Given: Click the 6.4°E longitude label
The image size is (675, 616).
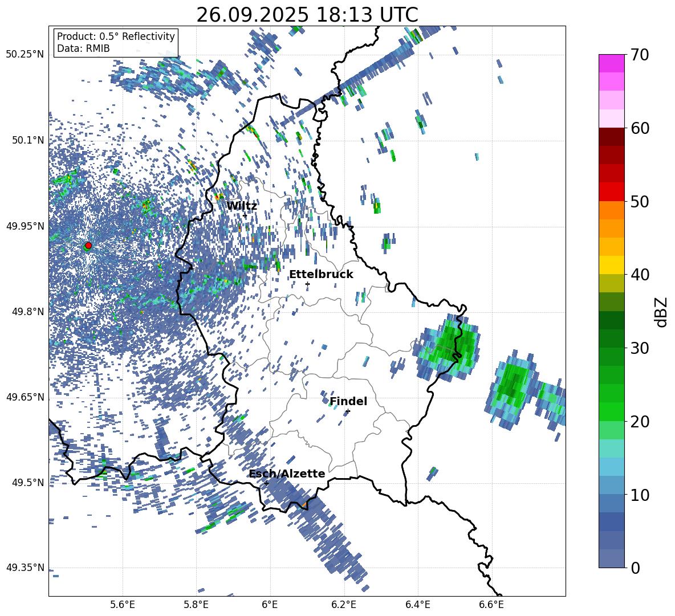Looking at the screenshot, I should [x=417, y=605].
